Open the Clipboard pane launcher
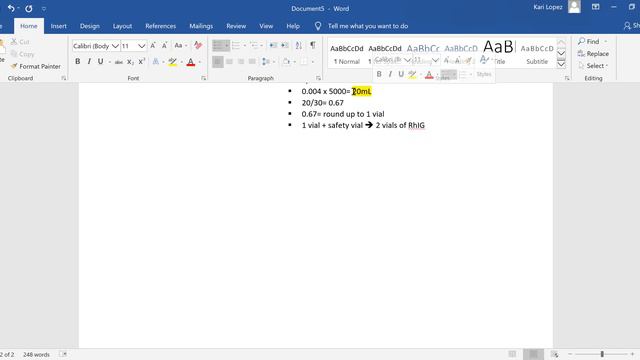This screenshot has width=640, height=360. pos(64,78)
